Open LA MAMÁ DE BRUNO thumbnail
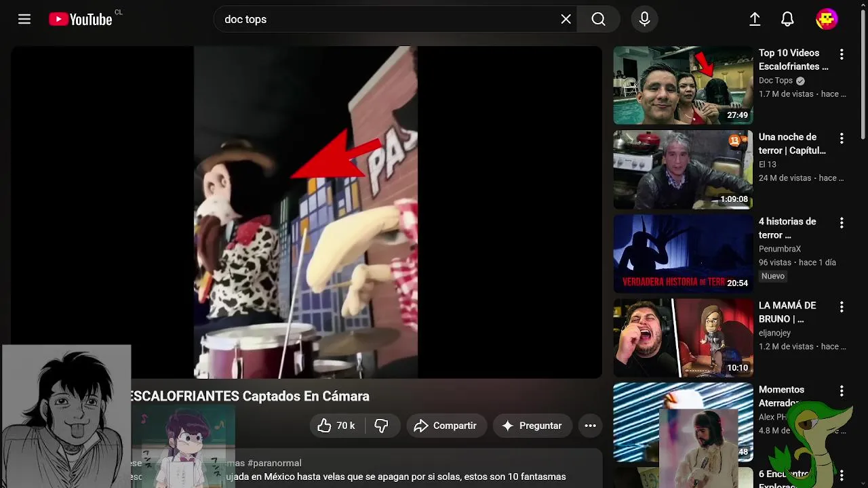This screenshot has width=868, height=488. [x=683, y=338]
